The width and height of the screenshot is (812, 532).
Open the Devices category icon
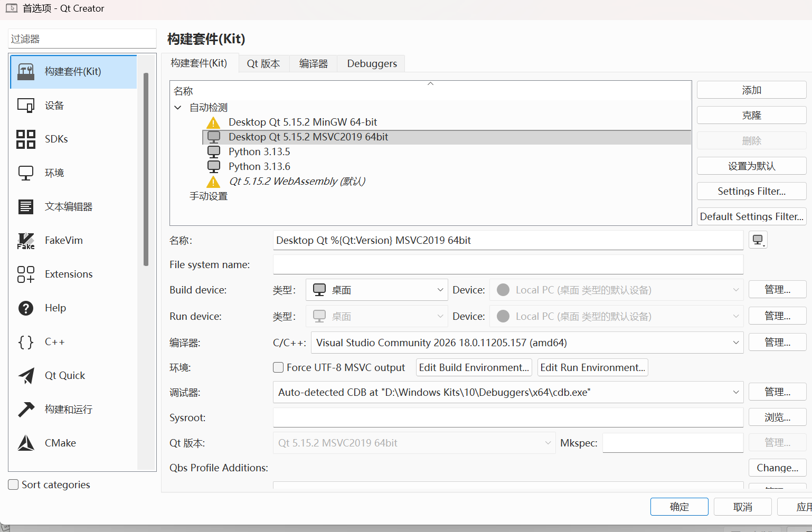[x=26, y=106]
